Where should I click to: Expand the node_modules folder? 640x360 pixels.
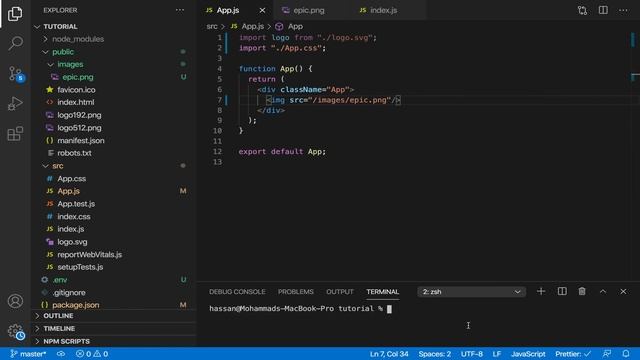tap(113, 39)
